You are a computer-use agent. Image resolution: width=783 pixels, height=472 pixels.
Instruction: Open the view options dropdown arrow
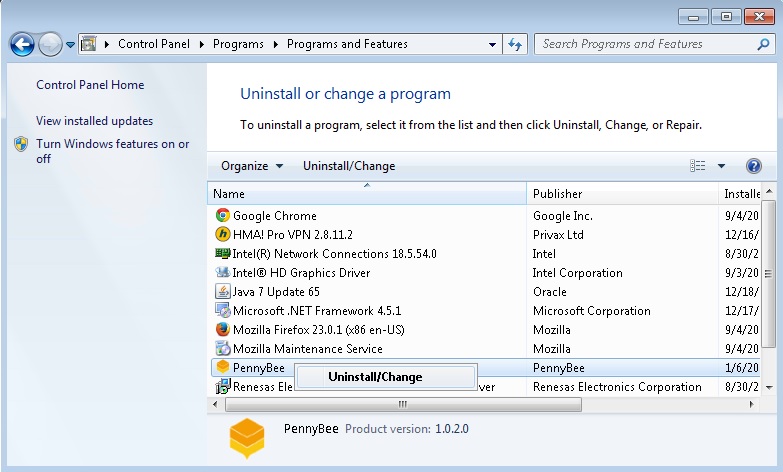(721, 166)
